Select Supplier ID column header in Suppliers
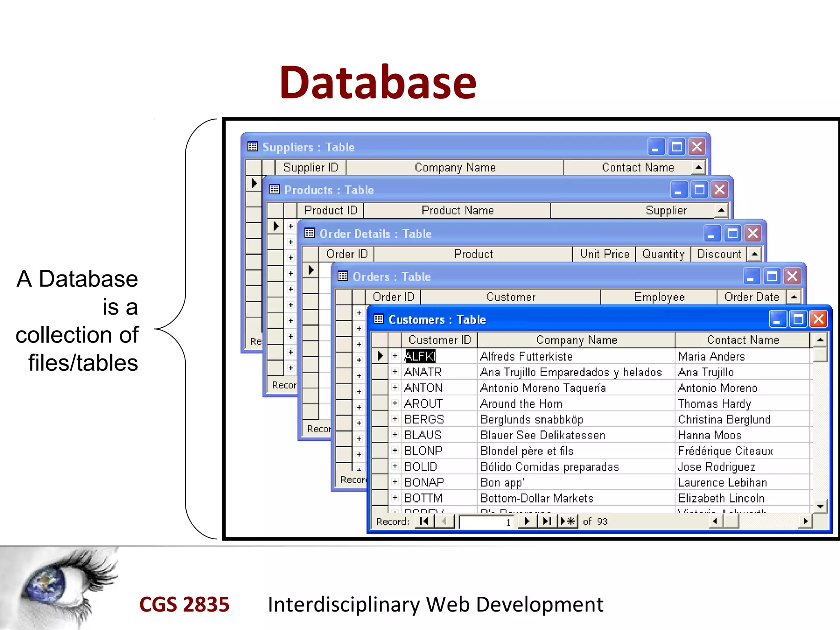Image resolution: width=840 pixels, height=630 pixels. coord(310,167)
